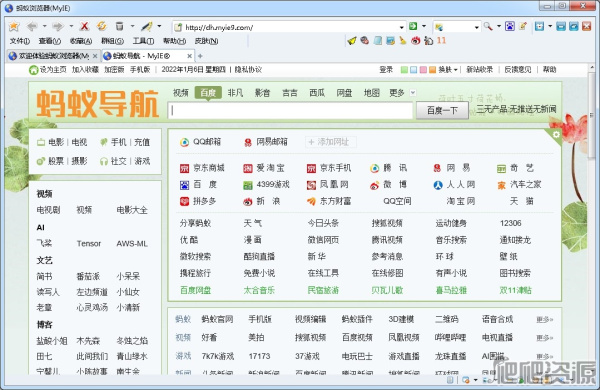The width and height of the screenshot is (600, 390).
Task: Pick the green skin color swatch
Action: click(404, 70)
